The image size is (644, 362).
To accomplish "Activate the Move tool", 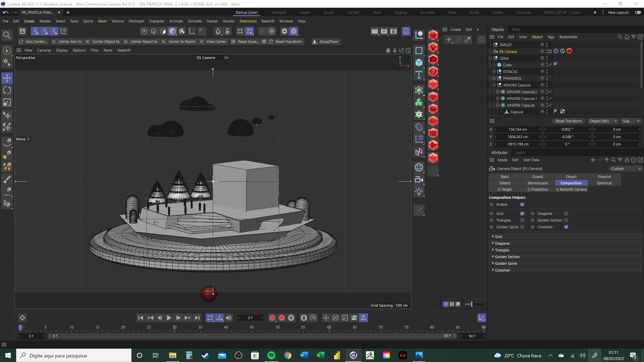I will coord(7,78).
